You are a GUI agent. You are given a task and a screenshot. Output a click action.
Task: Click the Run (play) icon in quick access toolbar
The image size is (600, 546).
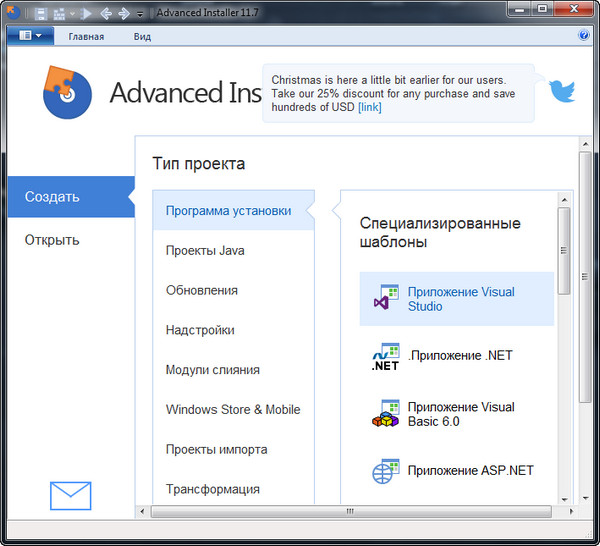pyautogui.click(x=87, y=14)
